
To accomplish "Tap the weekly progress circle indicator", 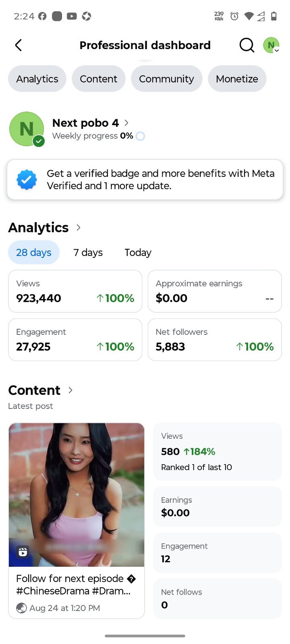I will point(140,136).
